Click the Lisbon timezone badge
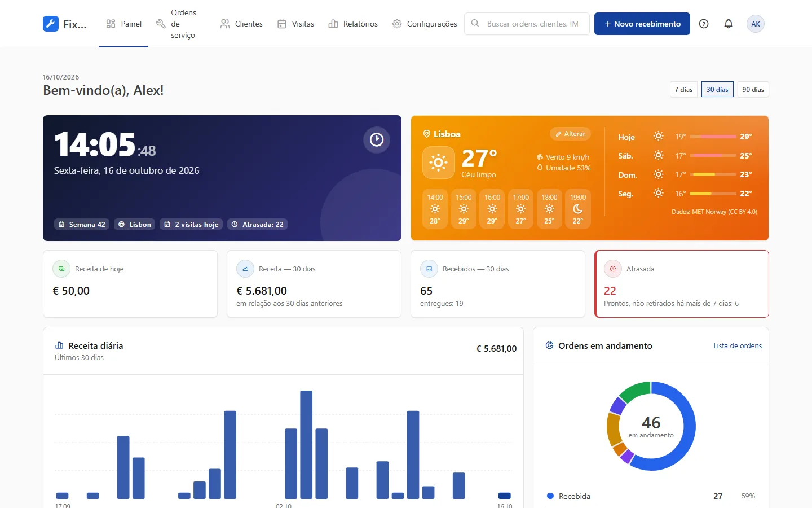Screen dimensions: 812x508 coord(135,225)
